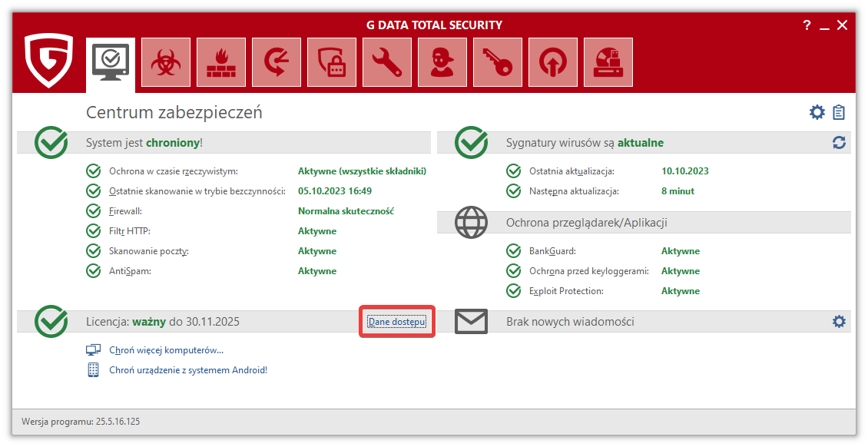Click check icon for Ochrona przed keyloggerami
This screenshot has width=868, height=447.
pos(514,270)
